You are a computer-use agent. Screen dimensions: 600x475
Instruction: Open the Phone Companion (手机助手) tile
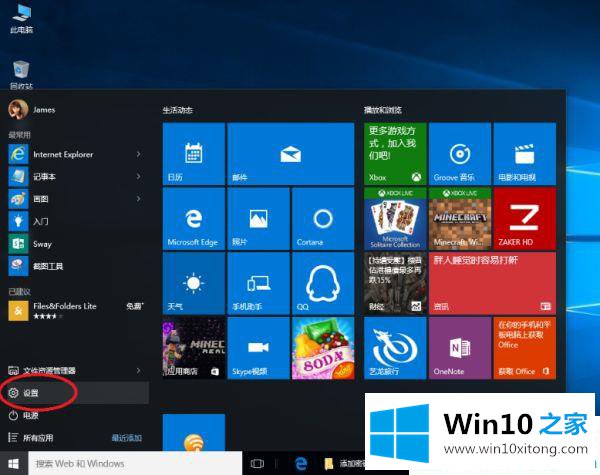coord(258,283)
